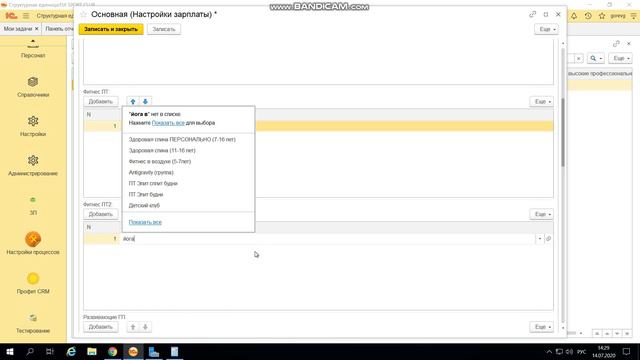Screen dimensions: 640x360
Task: Open Google Chrome from taskbar
Action: (113, 351)
